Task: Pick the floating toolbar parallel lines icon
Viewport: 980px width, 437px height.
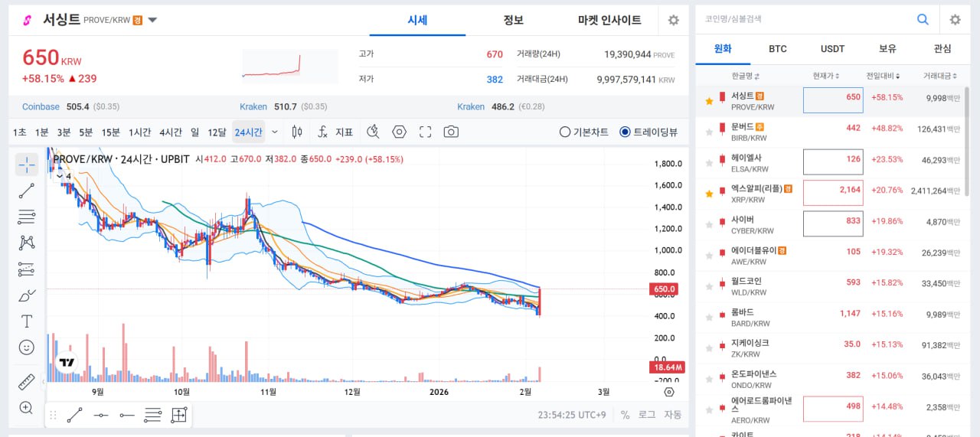Action: pos(152,415)
